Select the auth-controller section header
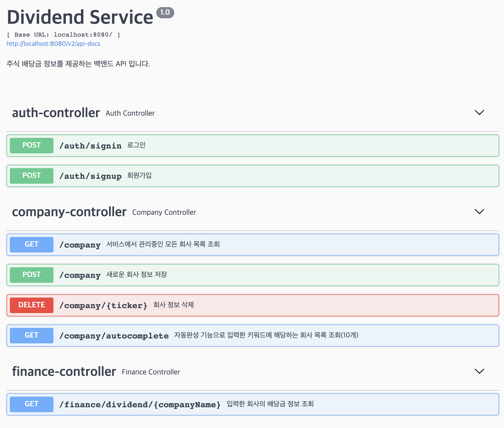Screen dimensions: 504x428 [56, 112]
